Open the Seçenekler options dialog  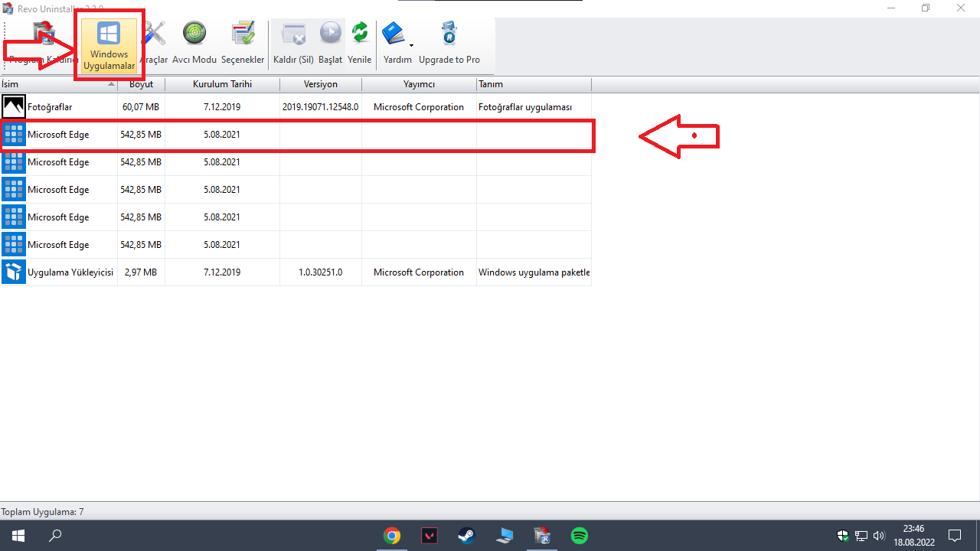tap(243, 44)
